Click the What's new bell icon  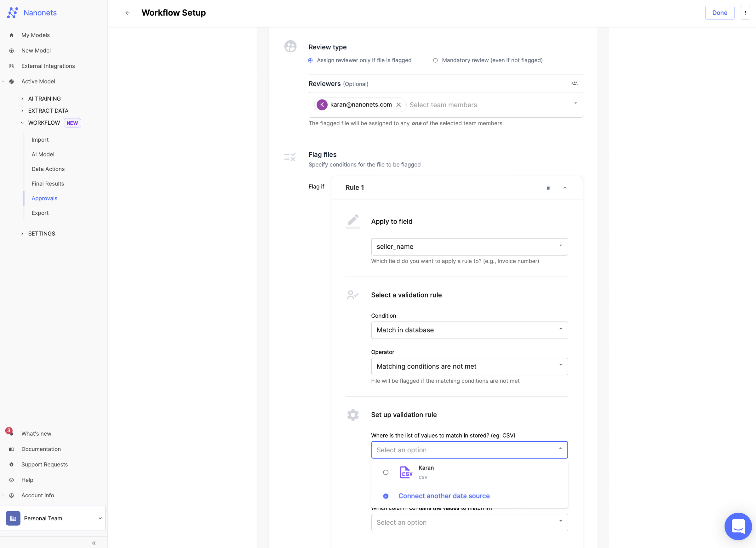(11, 433)
